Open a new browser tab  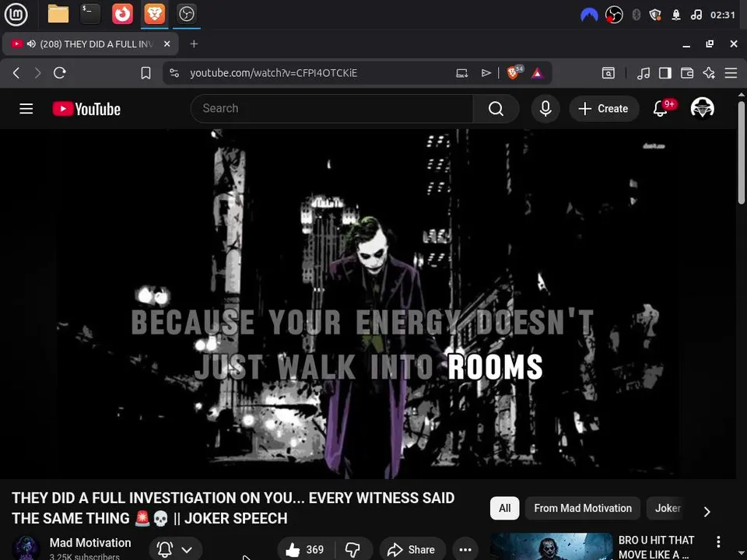pos(194,44)
